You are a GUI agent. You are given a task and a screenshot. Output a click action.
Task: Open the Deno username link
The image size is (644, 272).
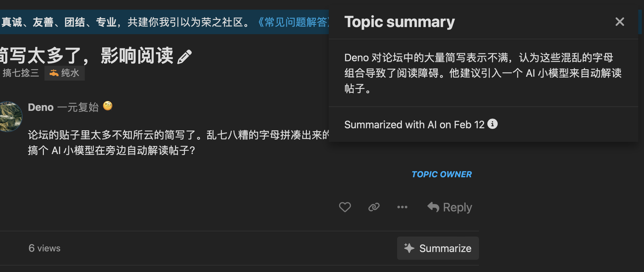tap(41, 107)
